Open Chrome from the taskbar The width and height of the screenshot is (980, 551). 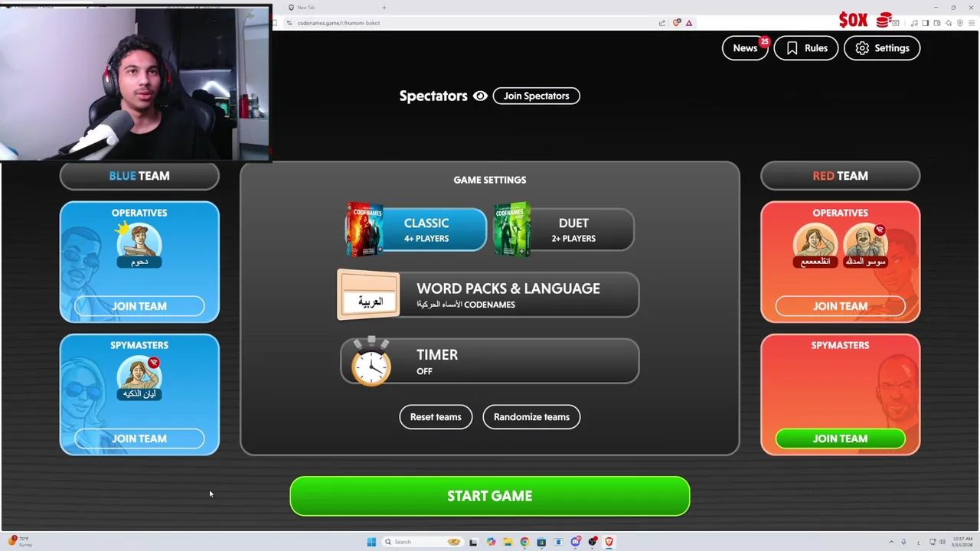(524, 542)
